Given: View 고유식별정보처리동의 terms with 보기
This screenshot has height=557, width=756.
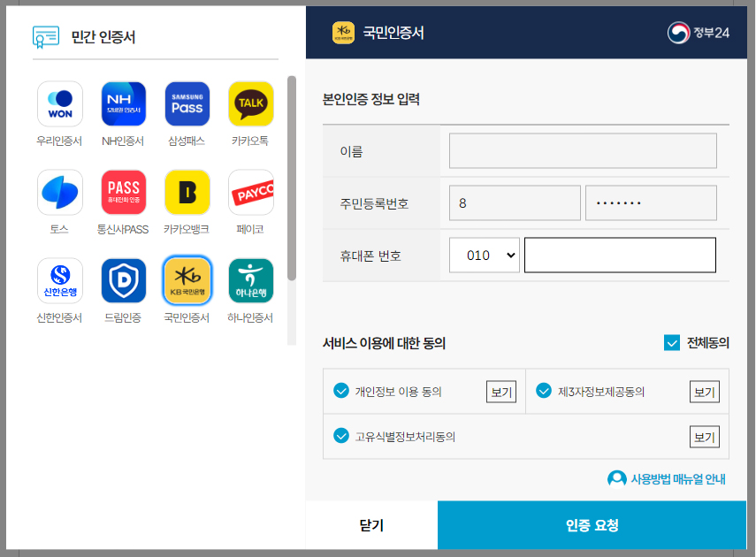Looking at the screenshot, I should click(705, 437).
